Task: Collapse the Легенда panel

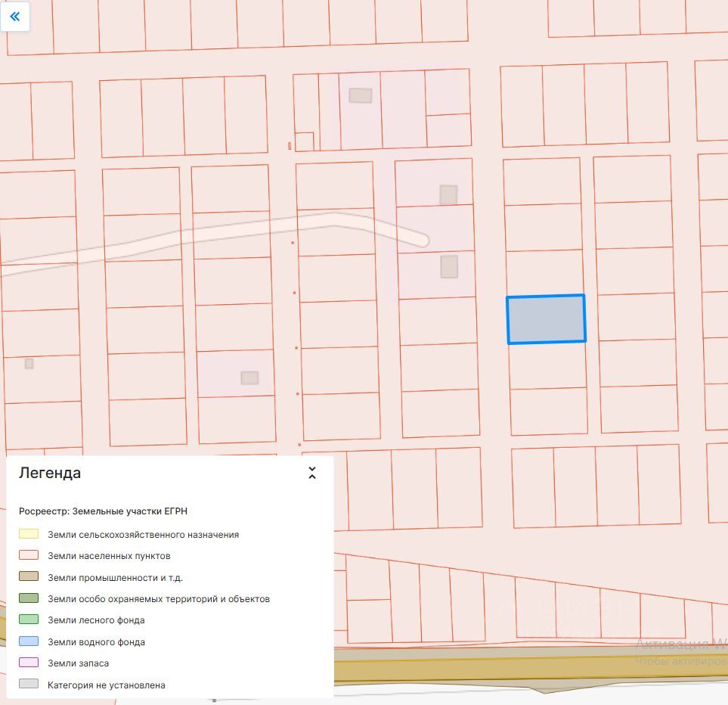Action: pyautogui.click(x=311, y=474)
